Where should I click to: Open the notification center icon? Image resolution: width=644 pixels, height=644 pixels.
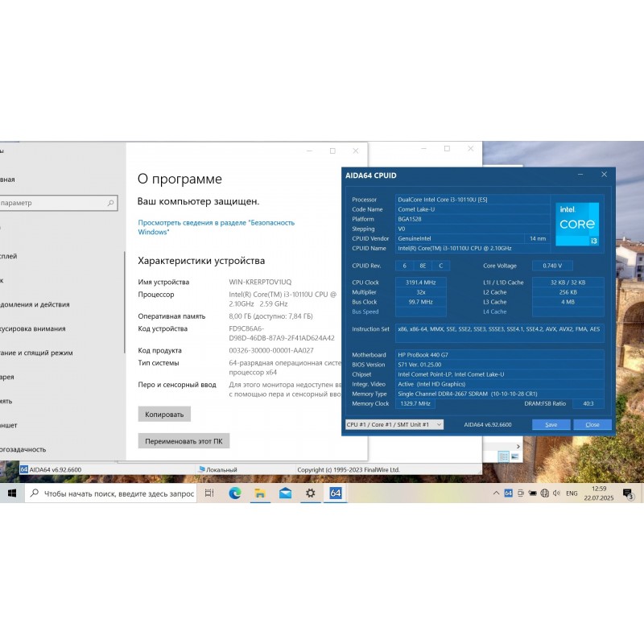click(x=628, y=493)
